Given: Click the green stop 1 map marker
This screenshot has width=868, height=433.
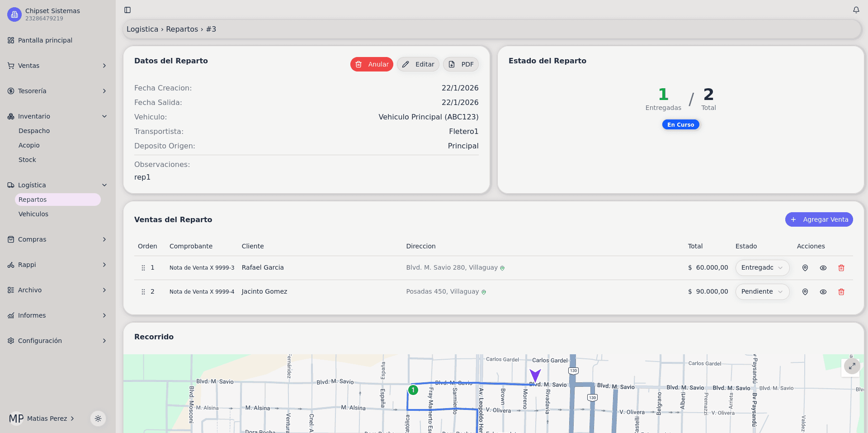Looking at the screenshot, I should (x=413, y=390).
